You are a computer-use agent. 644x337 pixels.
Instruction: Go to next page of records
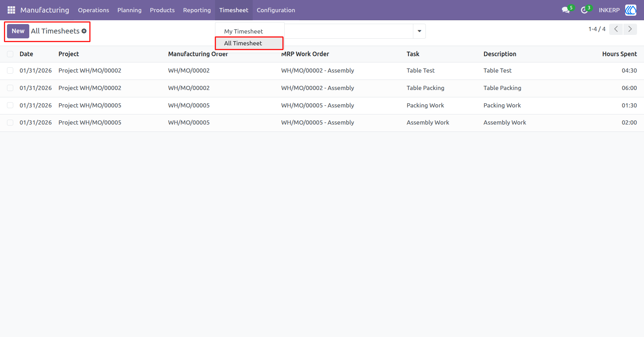(x=630, y=29)
